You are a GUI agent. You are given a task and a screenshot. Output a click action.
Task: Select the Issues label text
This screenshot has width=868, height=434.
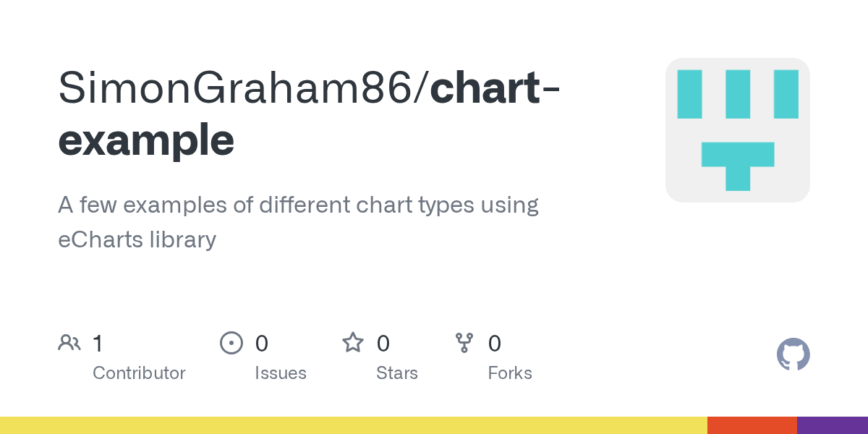point(280,373)
